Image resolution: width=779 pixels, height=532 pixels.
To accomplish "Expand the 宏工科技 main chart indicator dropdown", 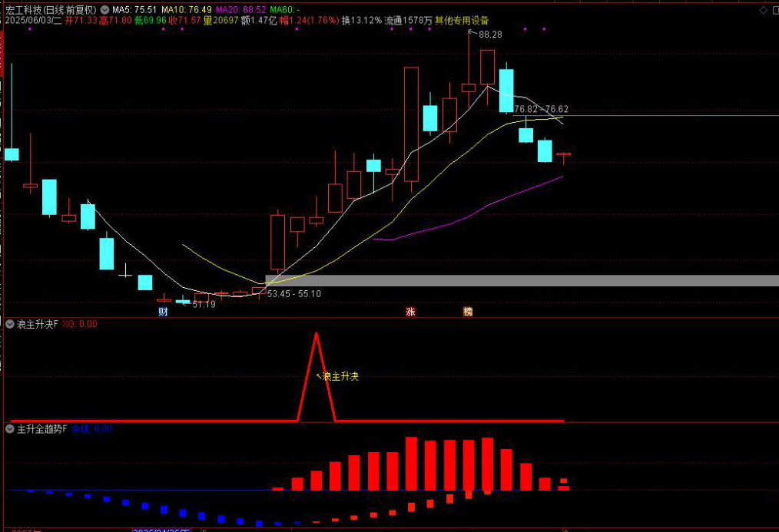I will (x=104, y=10).
